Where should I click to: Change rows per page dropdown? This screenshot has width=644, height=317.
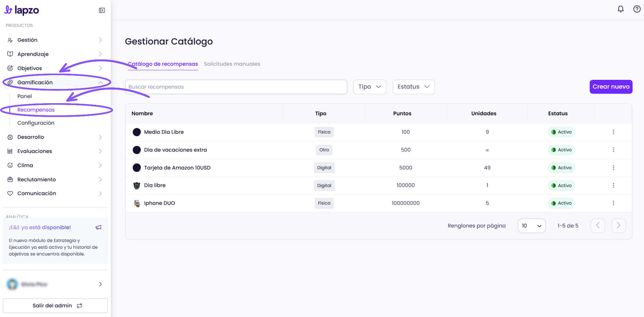(x=531, y=225)
